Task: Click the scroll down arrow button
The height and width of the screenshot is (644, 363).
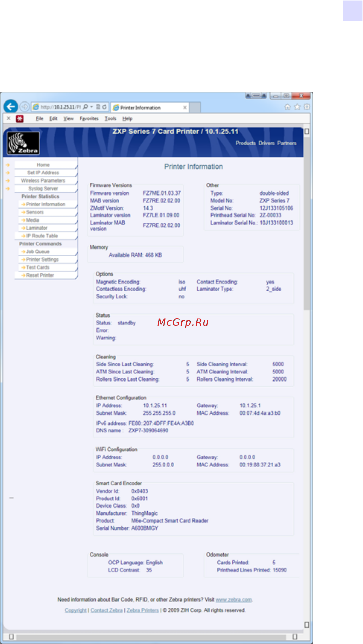Action: tap(307, 625)
